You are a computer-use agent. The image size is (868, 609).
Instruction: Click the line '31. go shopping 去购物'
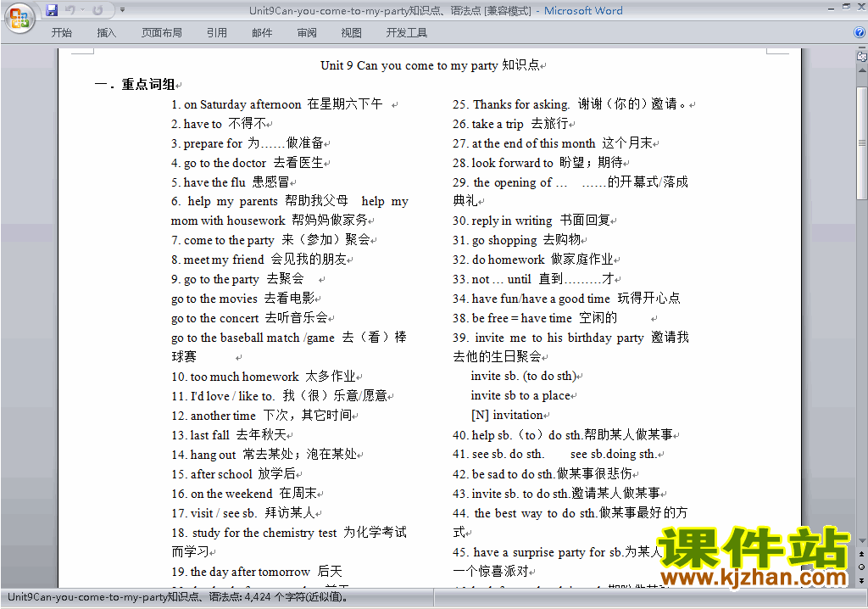pos(516,240)
